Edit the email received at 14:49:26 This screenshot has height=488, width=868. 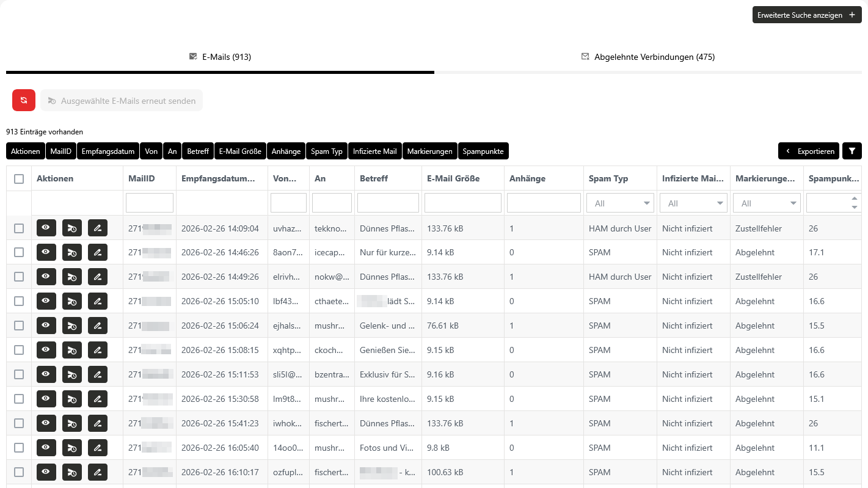click(97, 277)
